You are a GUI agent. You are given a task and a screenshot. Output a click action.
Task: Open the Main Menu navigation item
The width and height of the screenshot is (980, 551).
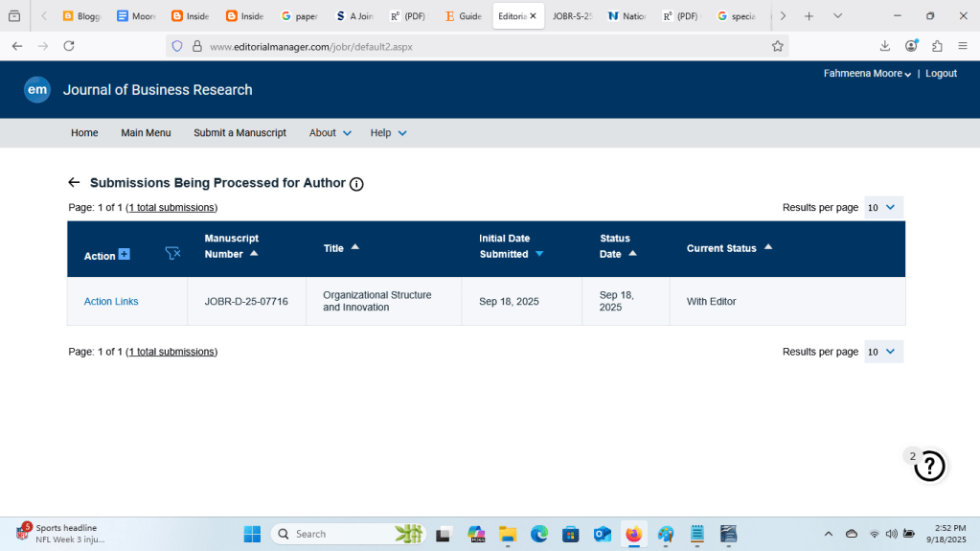(146, 133)
